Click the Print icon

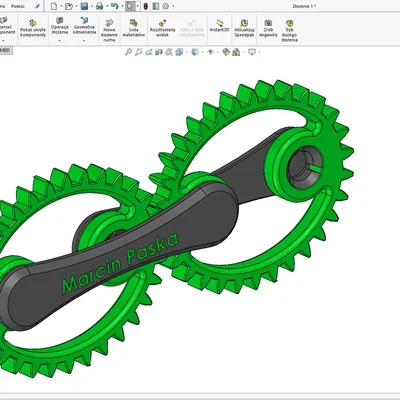pos(99,6)
